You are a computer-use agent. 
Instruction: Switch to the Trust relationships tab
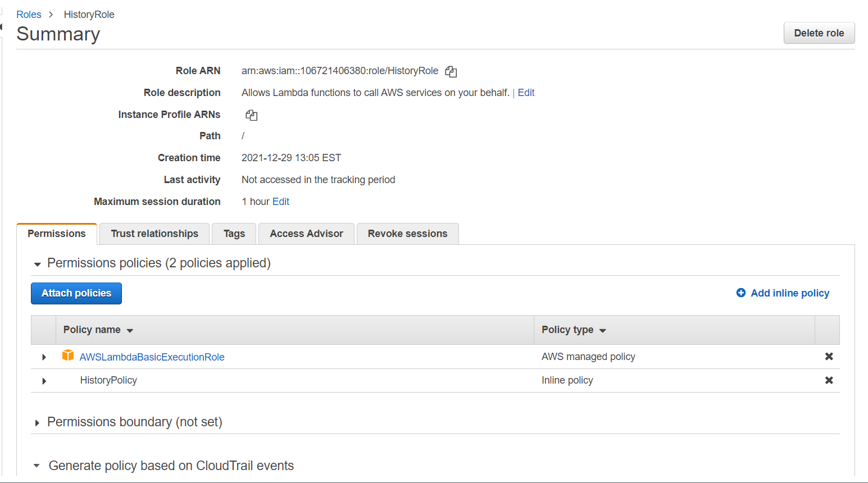pyautogui.click(x=154, y=234)
